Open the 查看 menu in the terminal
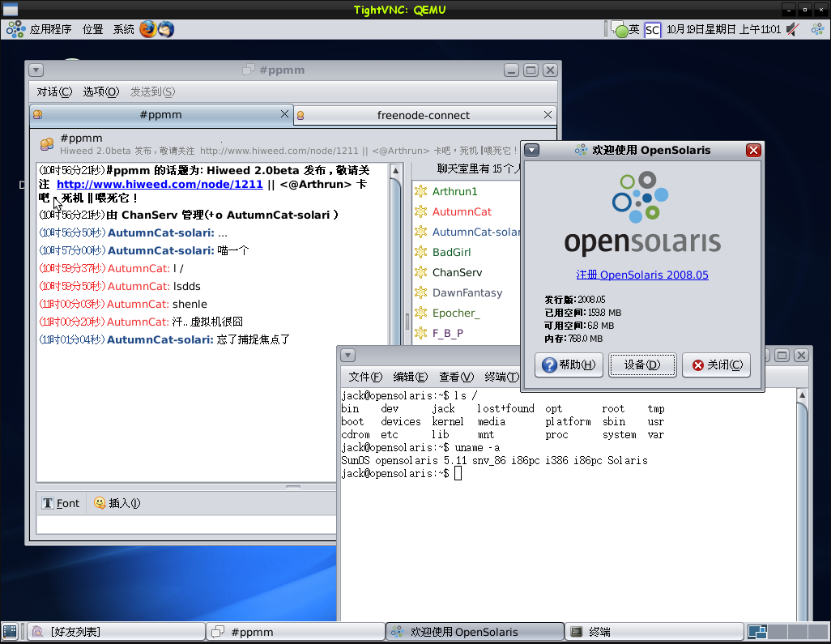Viewport: 831px width, 644px height. coord(456,377)
